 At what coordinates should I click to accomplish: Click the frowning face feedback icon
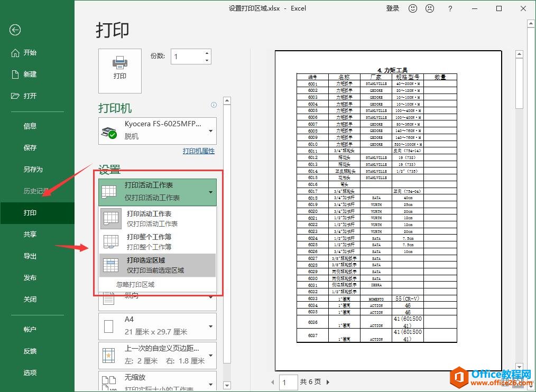(x=430, y=8)
